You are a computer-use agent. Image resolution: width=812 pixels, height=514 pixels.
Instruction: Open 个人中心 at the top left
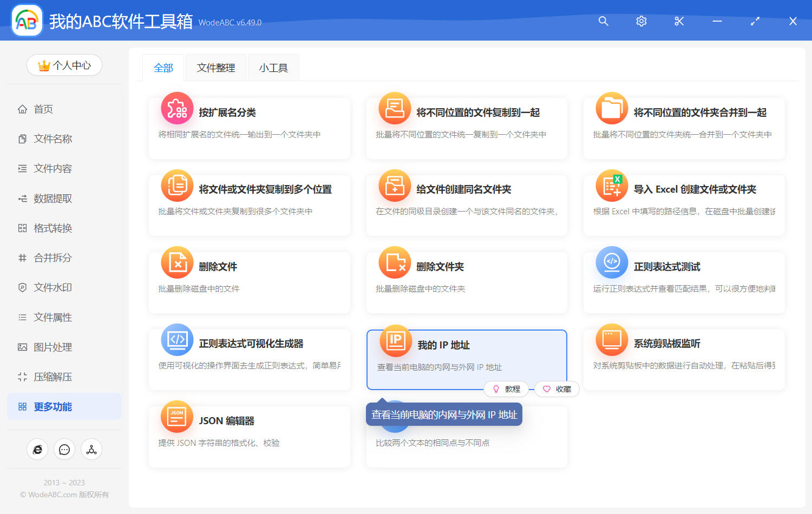click(64, 65)
